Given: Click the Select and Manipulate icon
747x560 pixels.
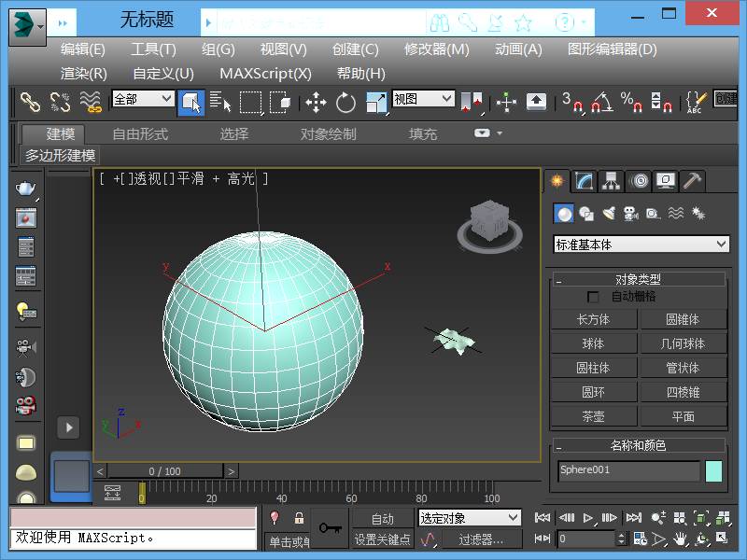Looking at the screenshot, I should 506,102.
